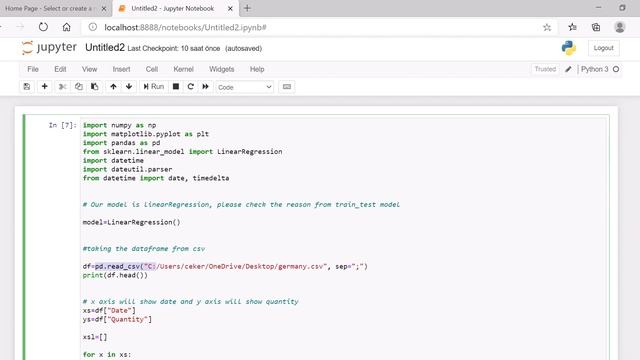Open the Widgets menu
Viewport: 640px width, 360px height.
pyautogui.click(x=222, y=69)
